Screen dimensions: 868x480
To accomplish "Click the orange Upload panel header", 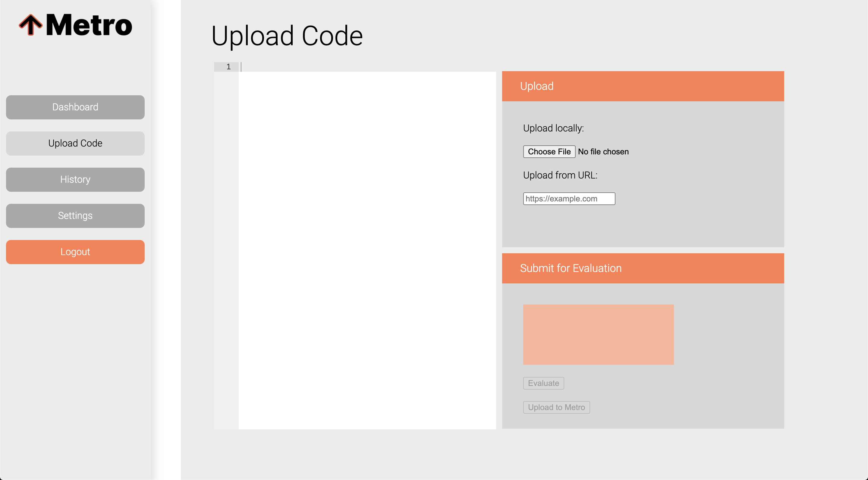I will tap(643, 86).
